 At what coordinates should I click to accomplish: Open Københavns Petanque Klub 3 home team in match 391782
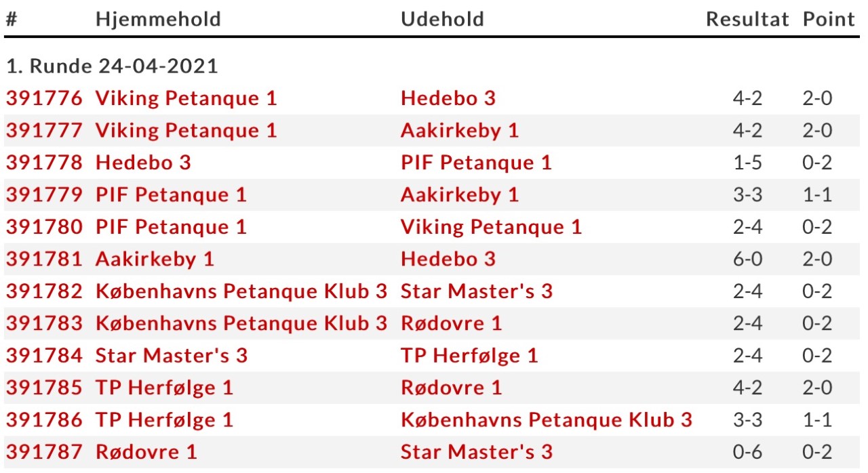click(241, 291)
